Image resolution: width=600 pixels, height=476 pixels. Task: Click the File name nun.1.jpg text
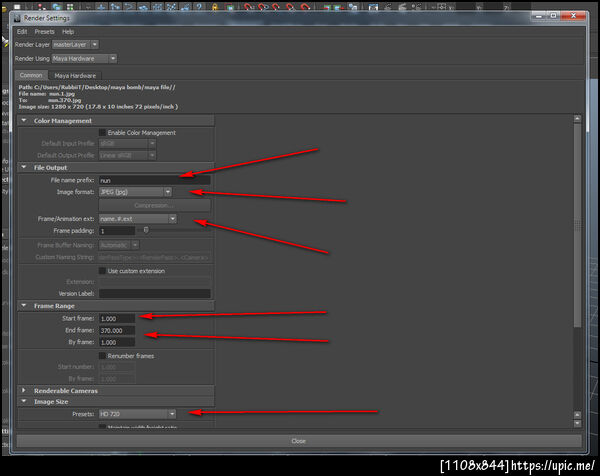47,94
